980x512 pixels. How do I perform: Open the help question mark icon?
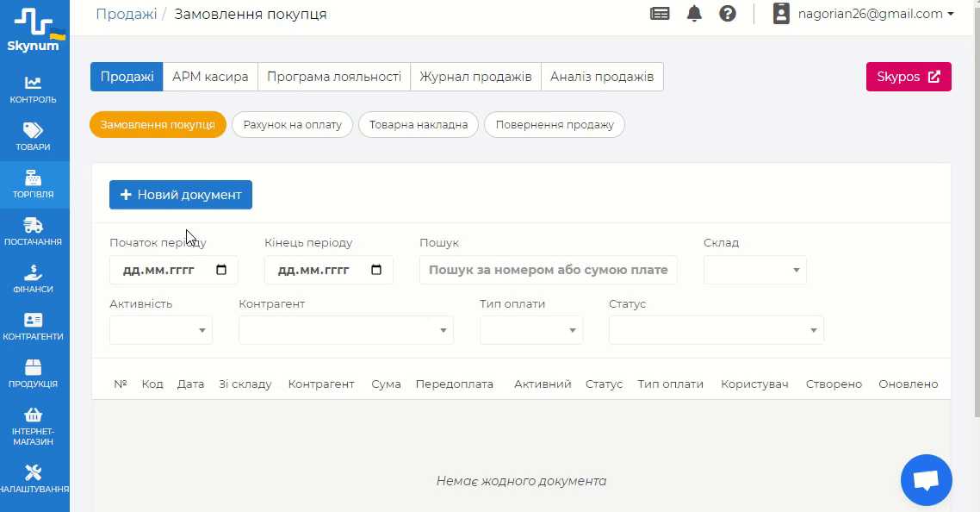[x=728, y=14]
